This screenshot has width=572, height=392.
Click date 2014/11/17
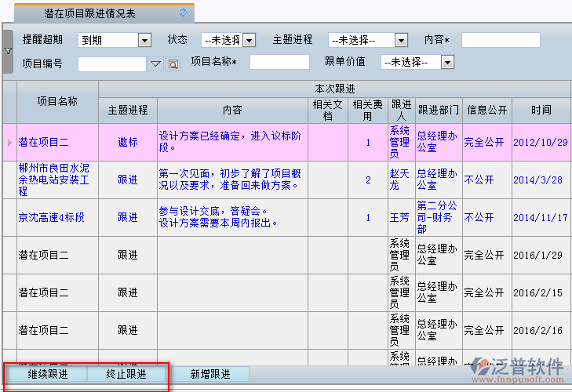click(x=541, y=218)
